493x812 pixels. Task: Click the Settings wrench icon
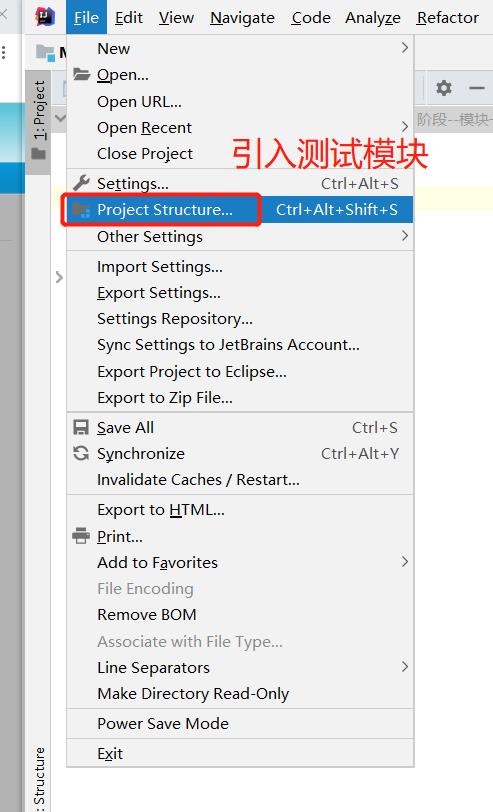point(81,183)
